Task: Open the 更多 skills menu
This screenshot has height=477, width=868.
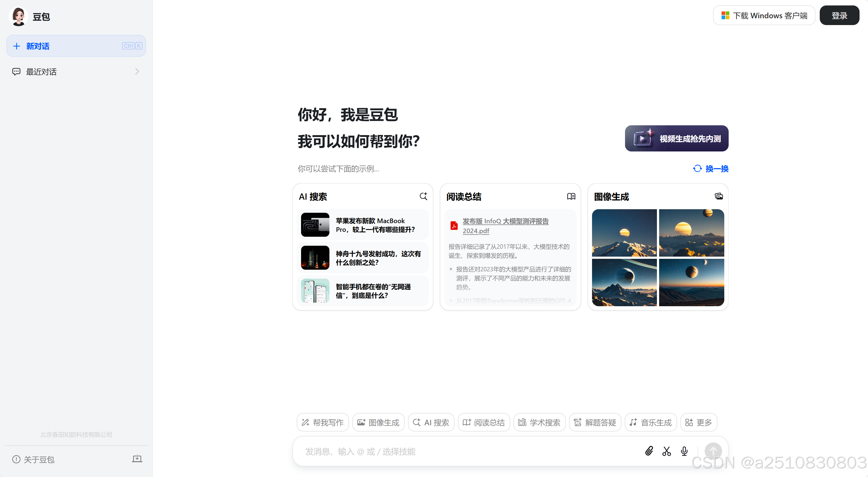Action: click(x=698, y=422)
